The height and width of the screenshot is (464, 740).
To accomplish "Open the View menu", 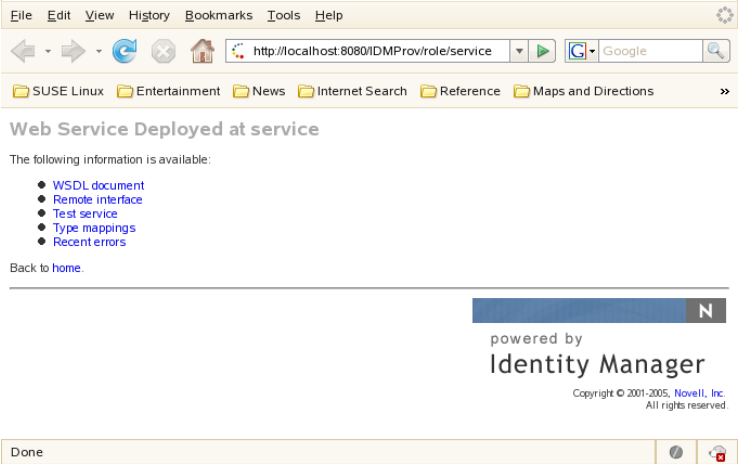I will [x=100, y=16].
